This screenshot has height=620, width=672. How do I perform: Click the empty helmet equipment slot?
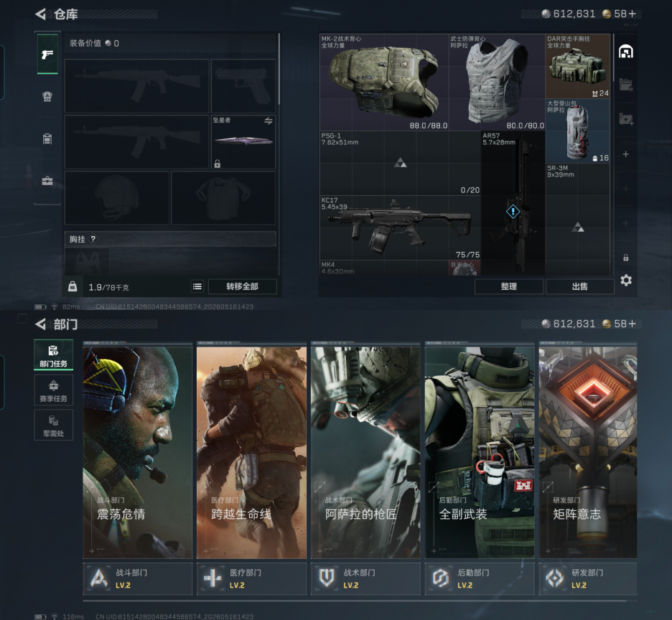[x=116, y=198]
